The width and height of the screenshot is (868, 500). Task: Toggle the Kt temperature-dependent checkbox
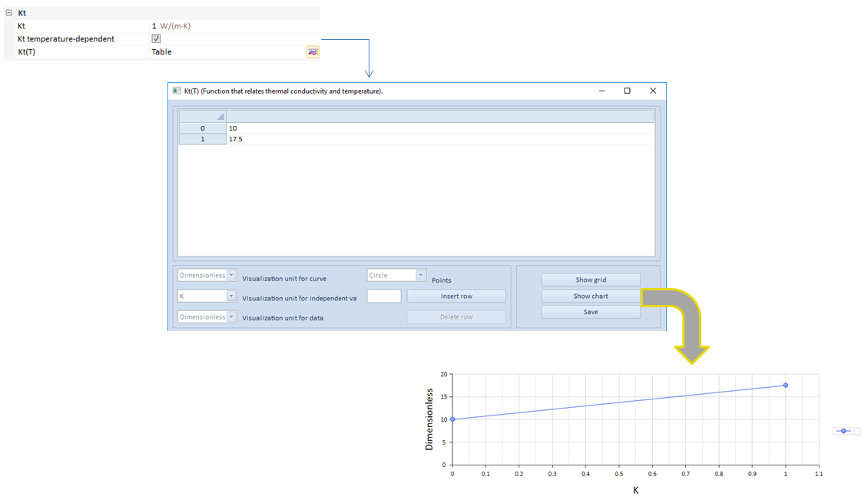tap(156, 39)
